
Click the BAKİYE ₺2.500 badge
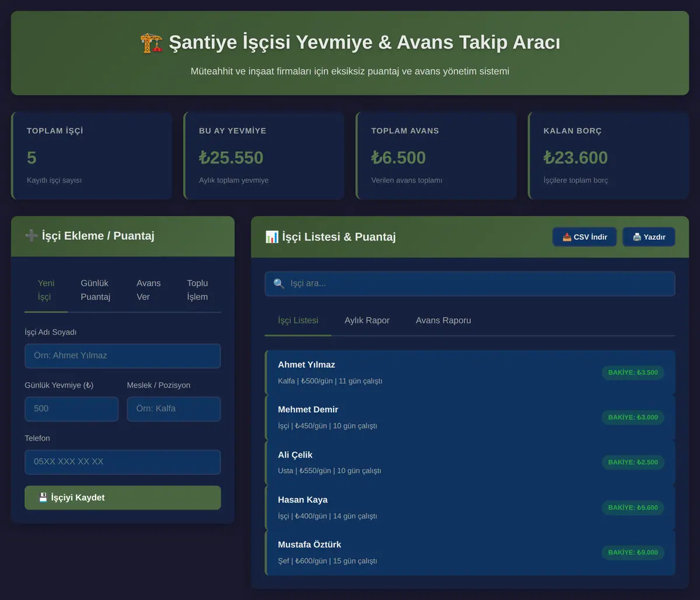[633, 462]
